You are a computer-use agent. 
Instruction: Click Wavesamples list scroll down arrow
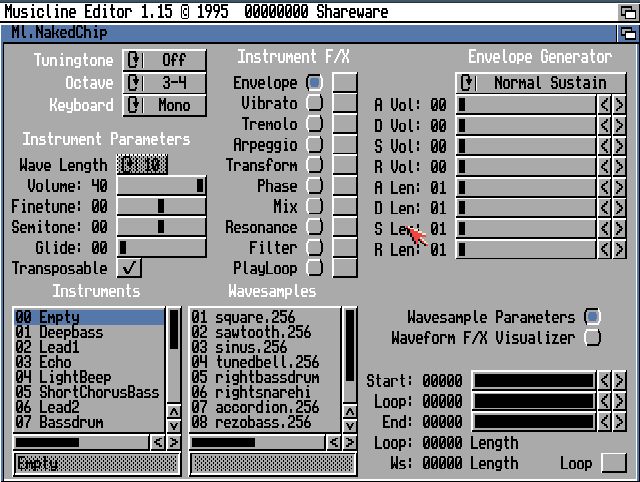pyautogui.click(x=350, y=426)
